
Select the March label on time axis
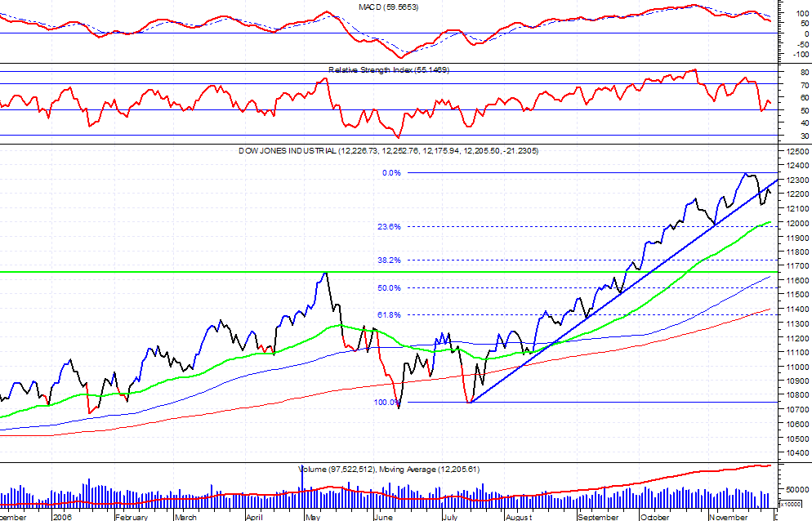click(x=185, y=517)
